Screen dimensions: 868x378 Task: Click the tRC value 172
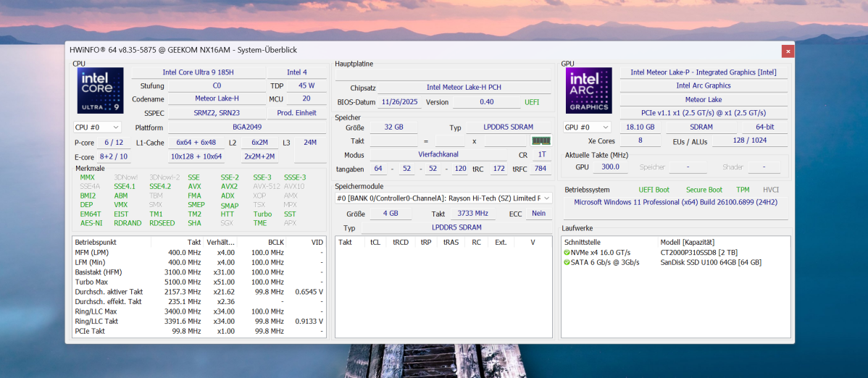tap(498, 169)
